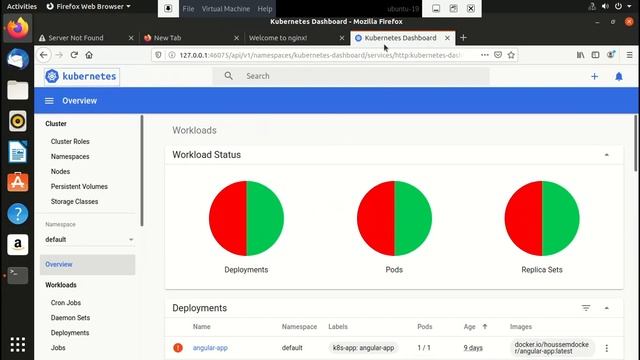Open Files from the dock

point(18,90)
